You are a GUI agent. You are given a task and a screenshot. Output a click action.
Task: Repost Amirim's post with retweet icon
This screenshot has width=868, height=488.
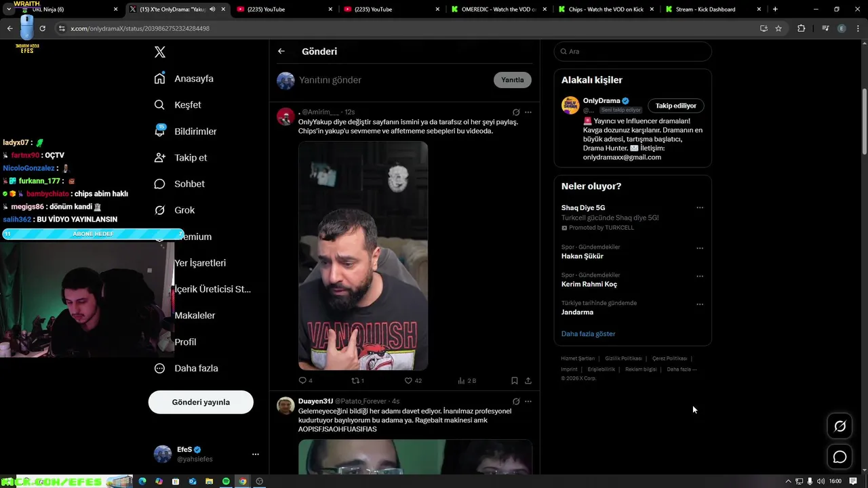click(x=355, y=381)
